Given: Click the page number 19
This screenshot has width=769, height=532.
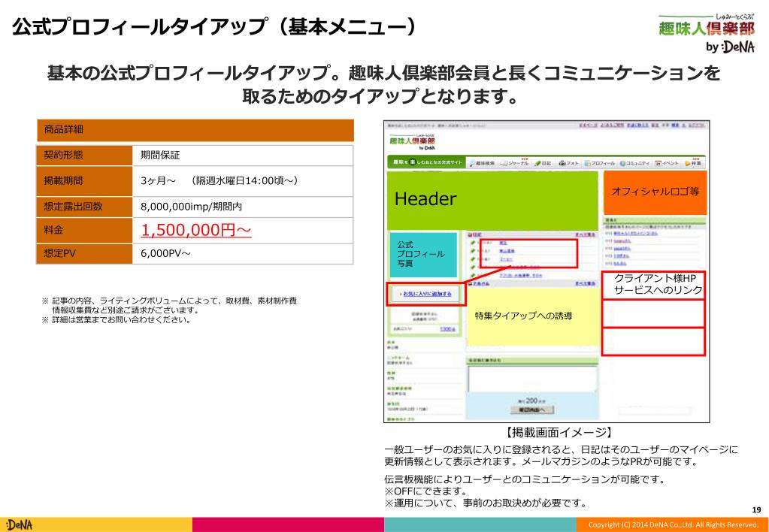Looking at the screenshot, I should 756,510.
